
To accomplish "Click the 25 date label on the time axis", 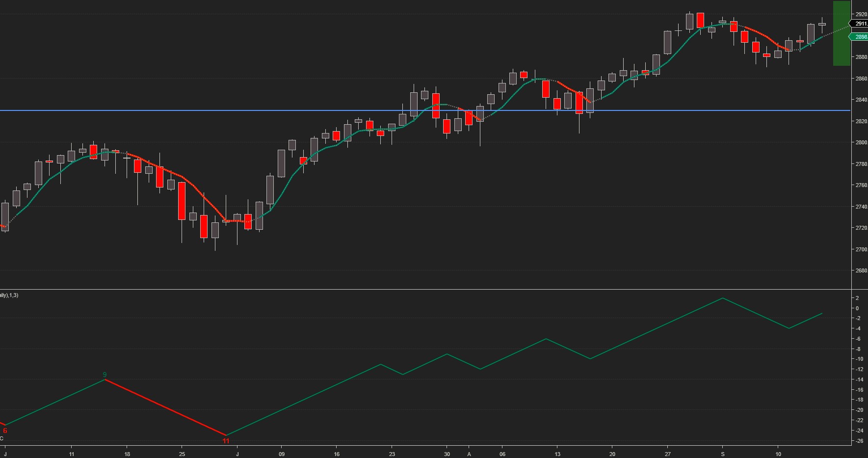I will click(x=182, y=454).
